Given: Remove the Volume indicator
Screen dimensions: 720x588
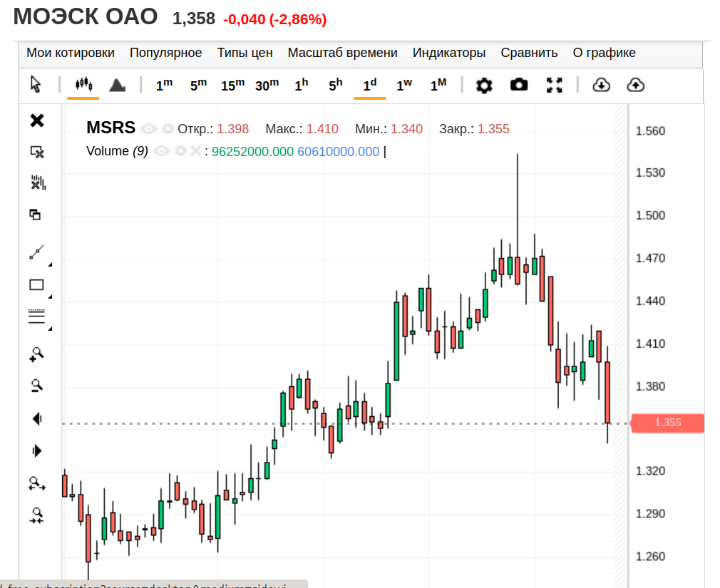Looking at the screenshot, I should (x=195, y=150).
